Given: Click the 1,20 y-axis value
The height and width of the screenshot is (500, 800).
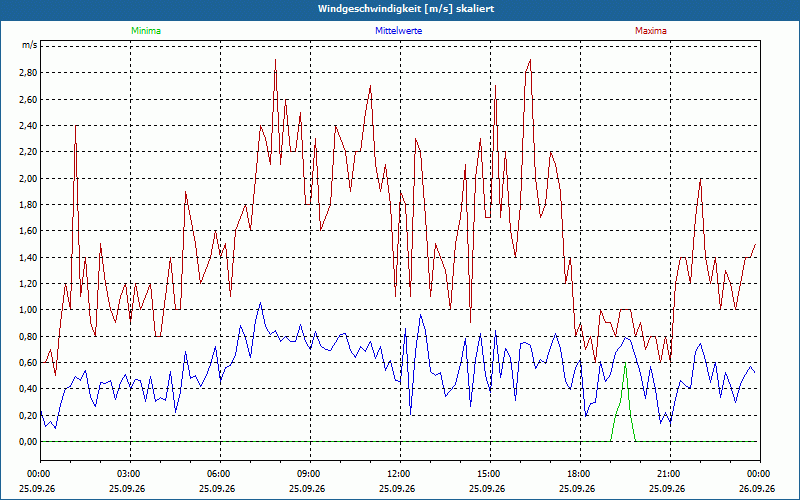Looking at the screenshot, I should point(29,284).
